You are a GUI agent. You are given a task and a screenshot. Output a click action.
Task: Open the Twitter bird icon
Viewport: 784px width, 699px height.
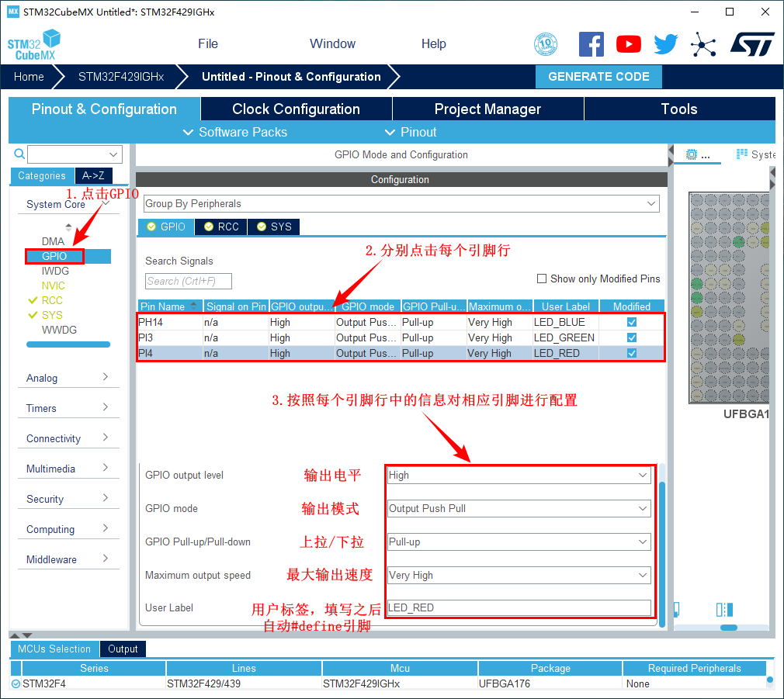click(665, 44)
